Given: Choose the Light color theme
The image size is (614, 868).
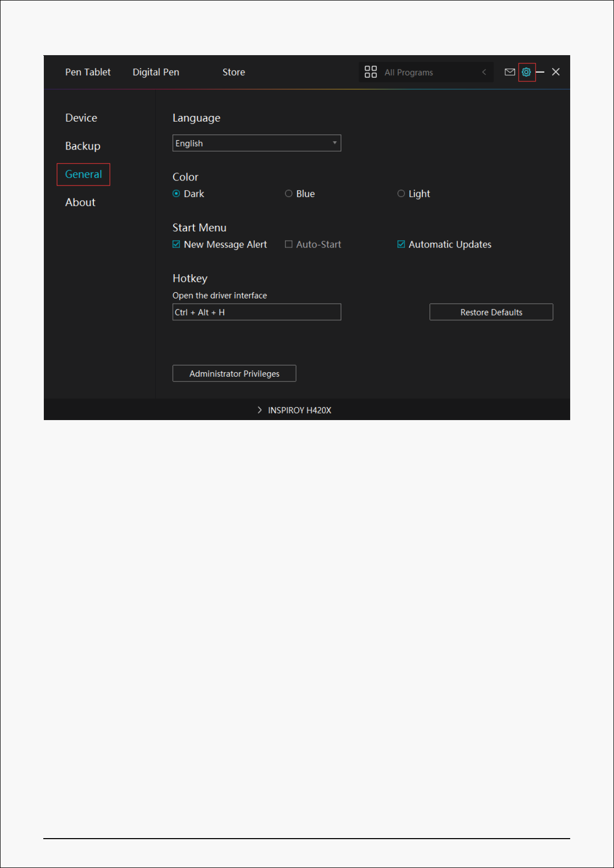Looking at the screenshot, I should [401, 194].
